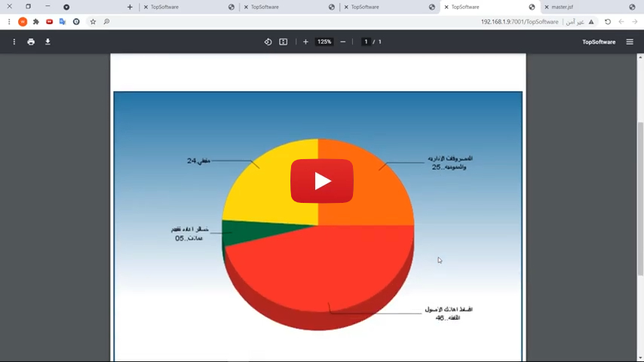Click the pie label with value 05

point(190,234)
